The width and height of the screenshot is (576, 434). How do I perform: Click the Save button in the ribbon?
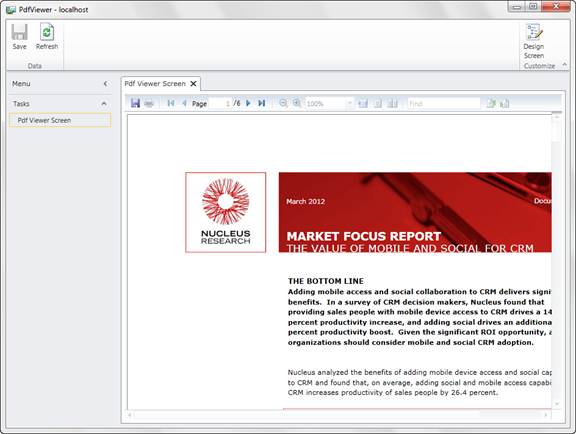(x=19, y=37)
